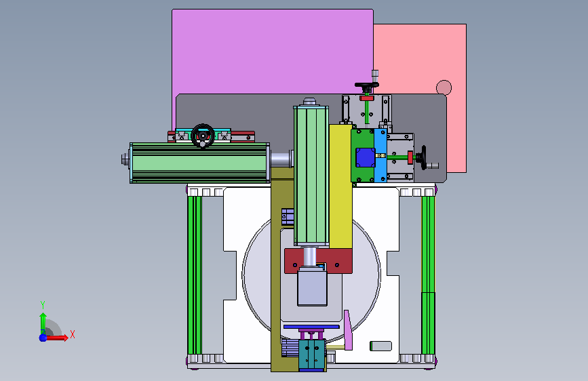The width and height of the screenshot is (588, 381).
Task: Select the red knob beside right handwheel
Action: 410,157
